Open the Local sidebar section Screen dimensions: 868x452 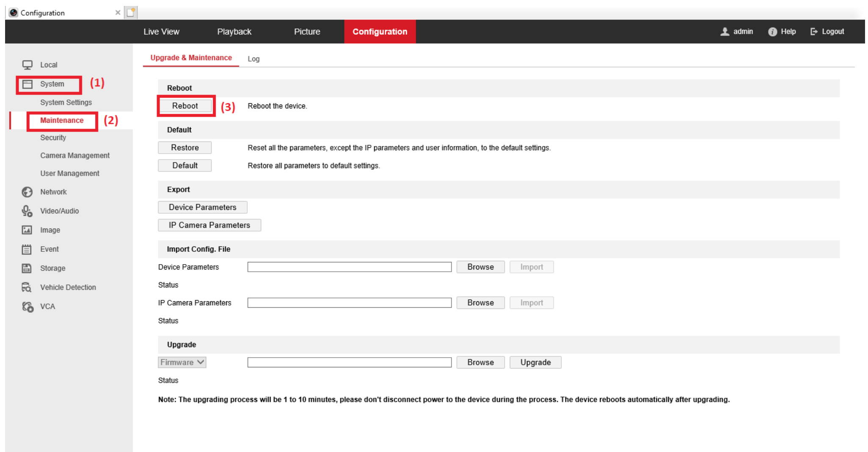coord(49,65)
